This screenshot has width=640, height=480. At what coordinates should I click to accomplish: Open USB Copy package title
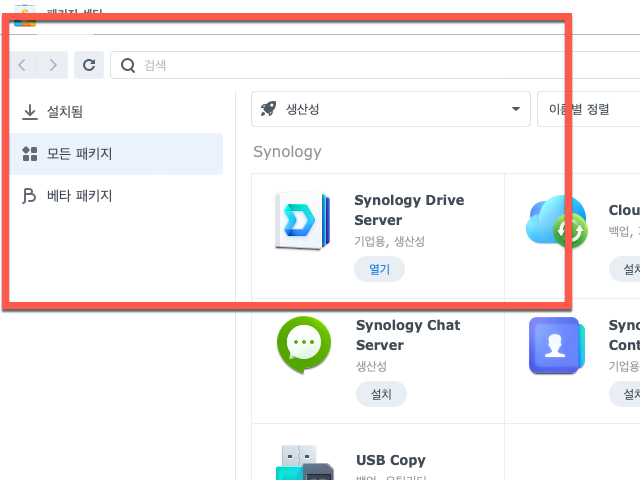click(391, 460)
